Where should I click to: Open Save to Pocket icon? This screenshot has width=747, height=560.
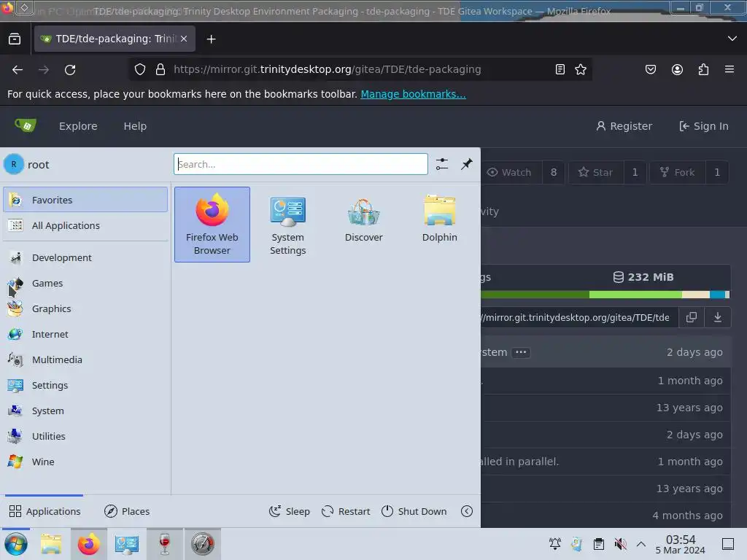click(x=650, y=69)
